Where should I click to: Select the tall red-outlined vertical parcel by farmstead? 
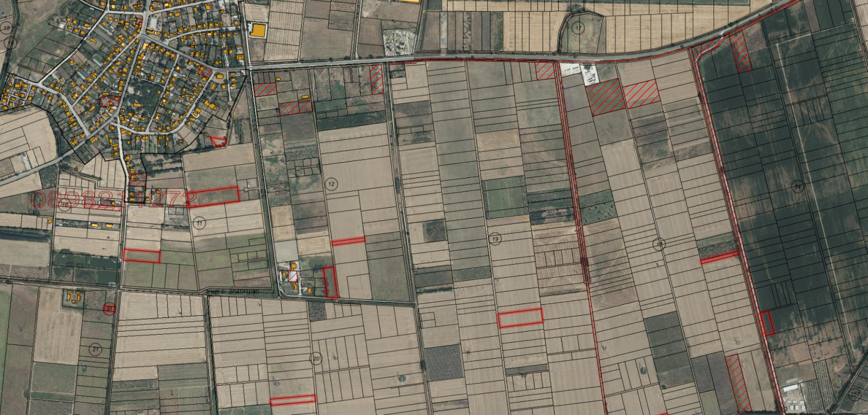tap(330, 282)
